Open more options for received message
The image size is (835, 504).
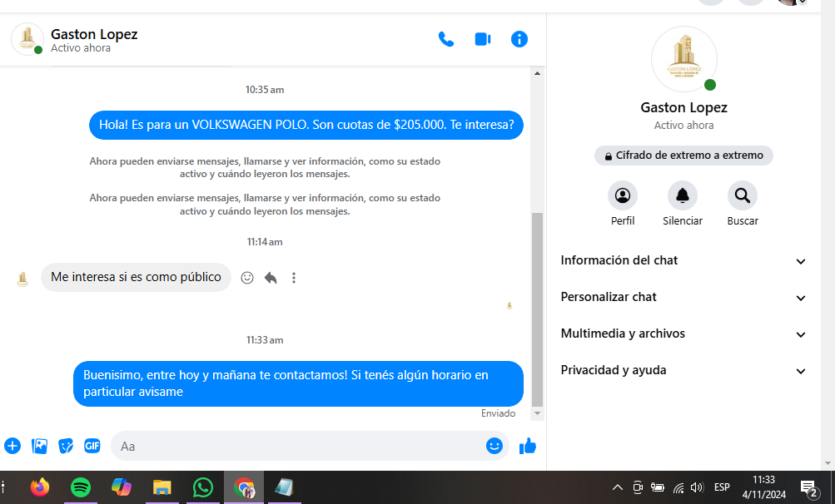pos(294,278)
